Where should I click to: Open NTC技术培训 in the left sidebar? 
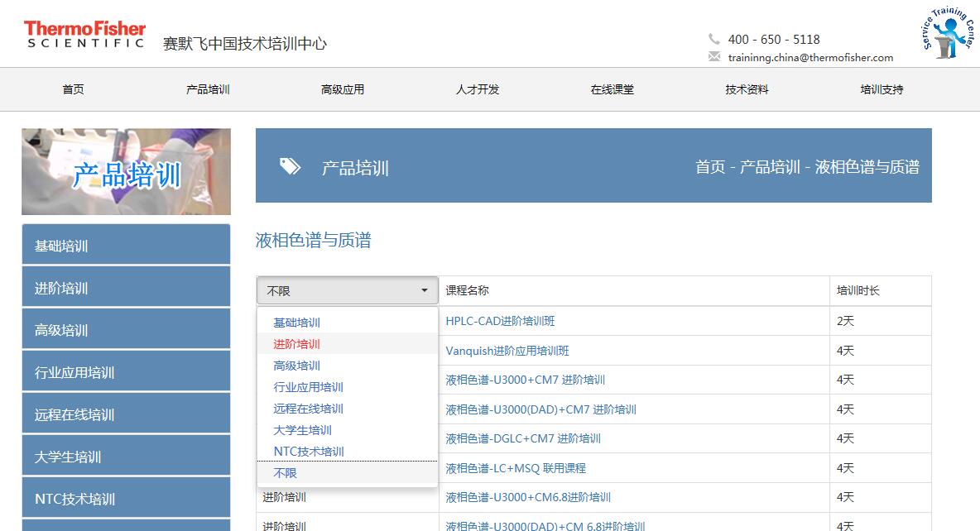[127, 498]
